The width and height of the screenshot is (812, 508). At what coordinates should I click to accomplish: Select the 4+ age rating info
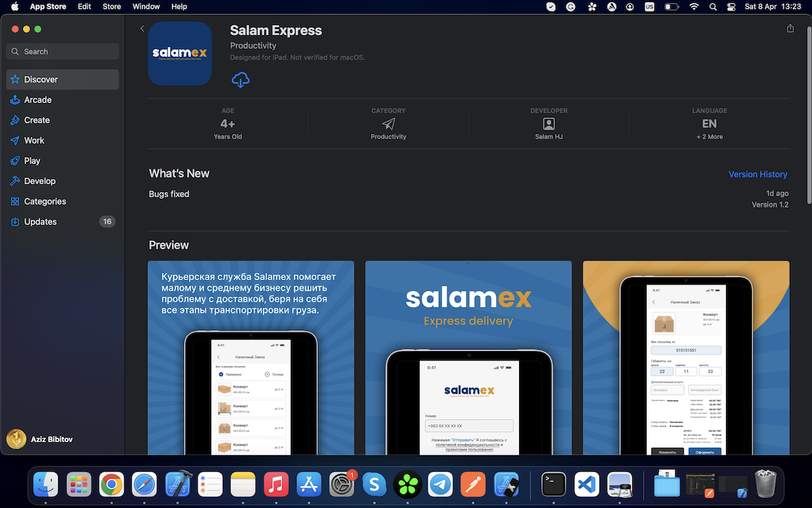(228, 124)
